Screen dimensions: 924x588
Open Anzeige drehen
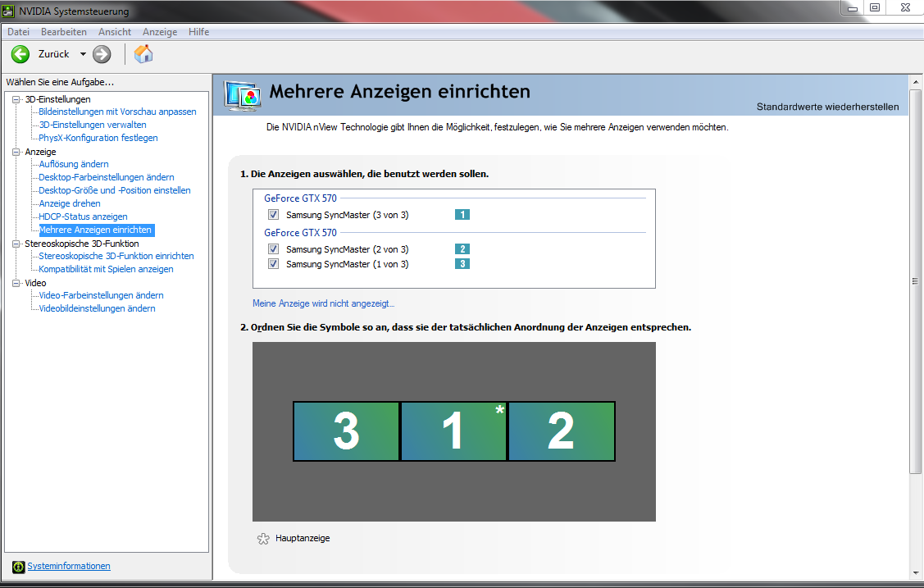click(x=70, y=203)
